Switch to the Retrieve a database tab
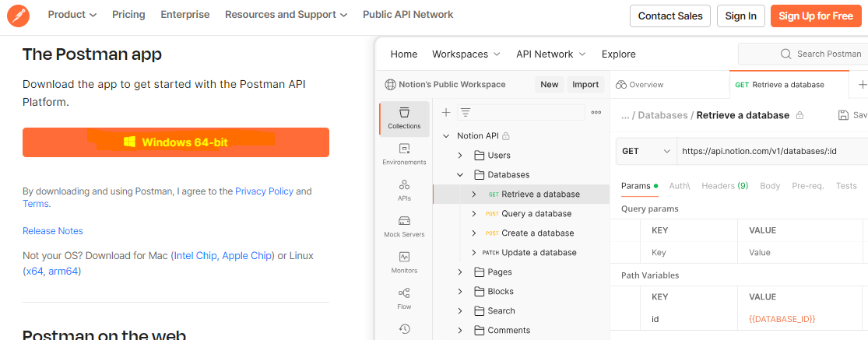868x340 pixels. 789,85
